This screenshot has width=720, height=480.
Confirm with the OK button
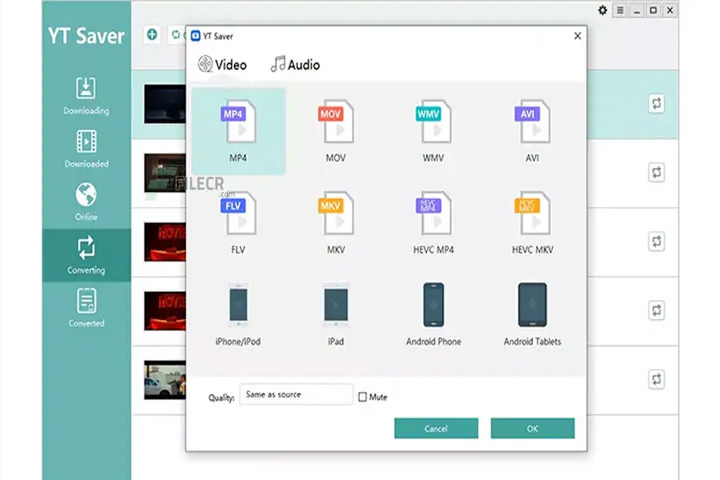pos(533,429)
